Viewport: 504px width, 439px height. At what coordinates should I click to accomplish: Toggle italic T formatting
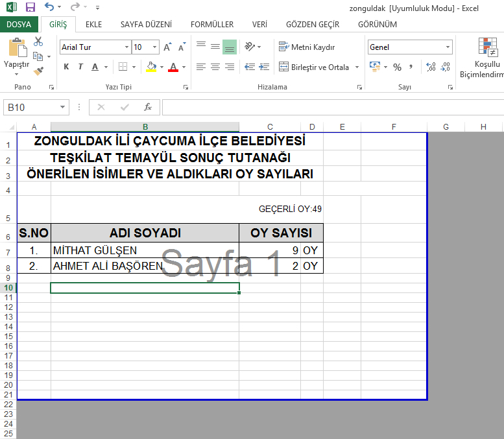(x=80, y=67)
